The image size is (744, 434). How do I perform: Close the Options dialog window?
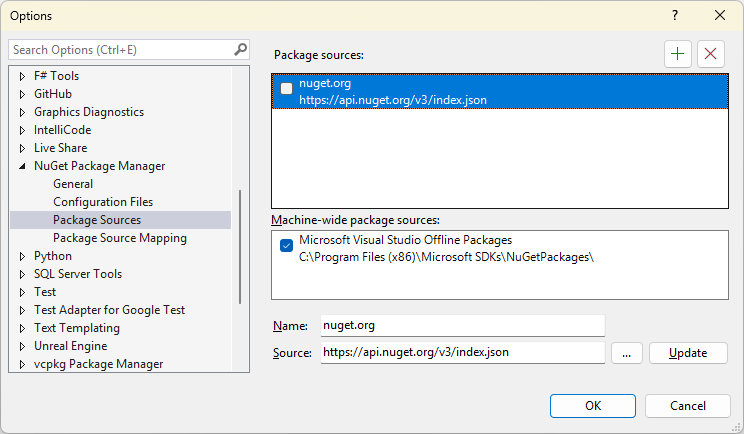(720, 15)
